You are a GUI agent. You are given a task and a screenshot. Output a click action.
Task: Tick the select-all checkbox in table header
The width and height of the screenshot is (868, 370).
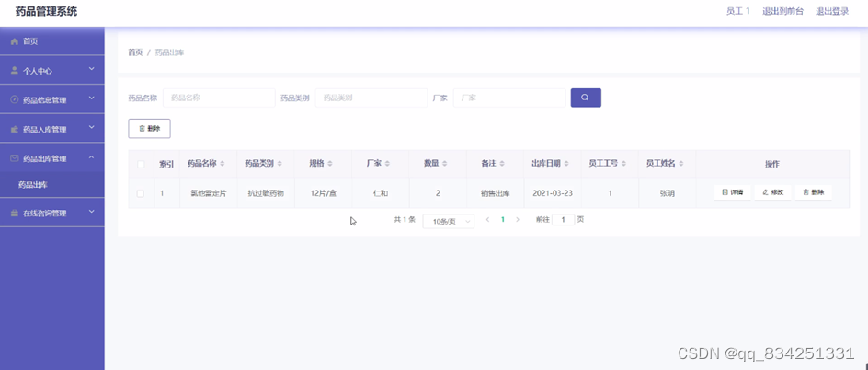[141, 164]
